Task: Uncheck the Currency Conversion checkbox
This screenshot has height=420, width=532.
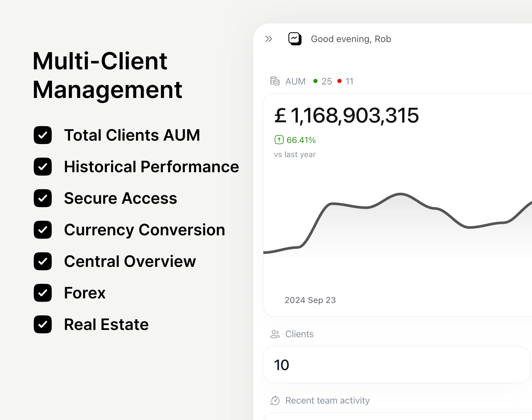Action: tap(42, 230)
